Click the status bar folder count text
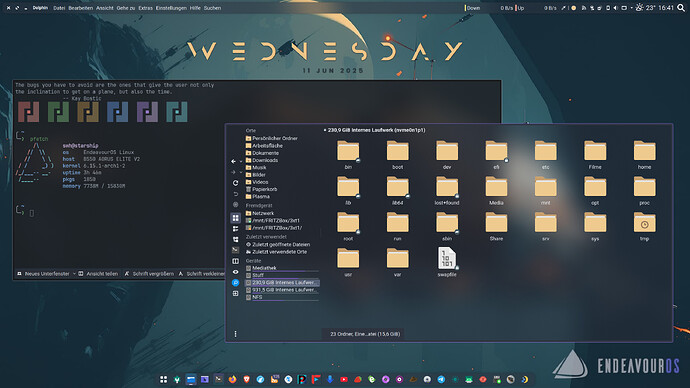 tap(365, 334)
